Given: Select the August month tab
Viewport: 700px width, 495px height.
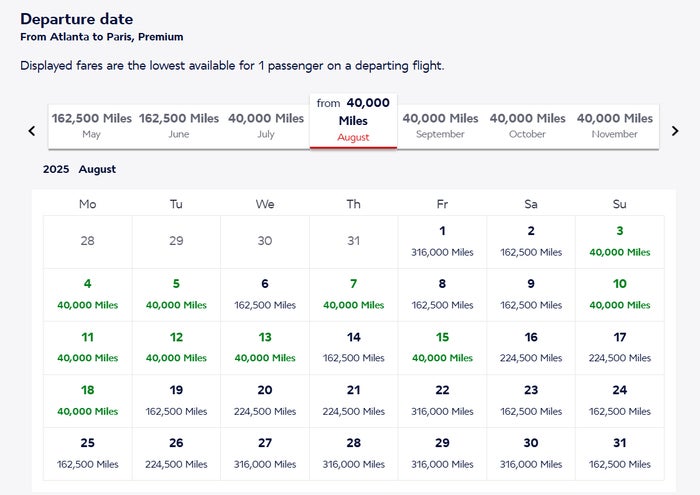Looking at the screenshot, I should tap(353, 121).
